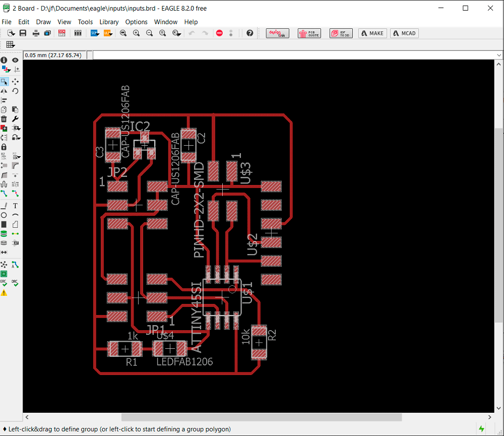
Task: Click the IDF to 3D button
Action: click(341, 33)
